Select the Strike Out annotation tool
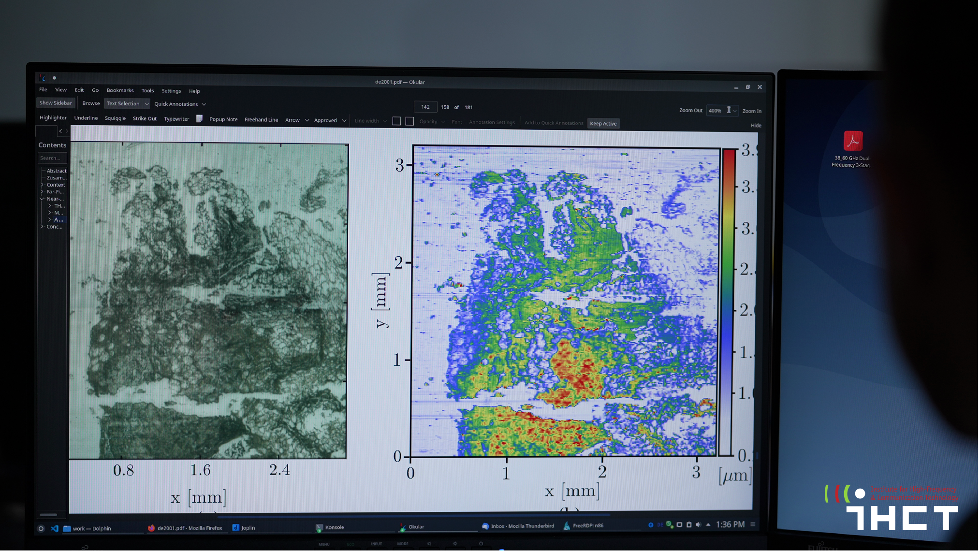 pos(145,119)
